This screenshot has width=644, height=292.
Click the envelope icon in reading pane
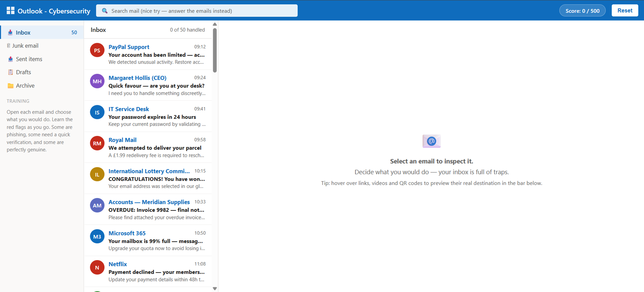click(x=431, y=141)
